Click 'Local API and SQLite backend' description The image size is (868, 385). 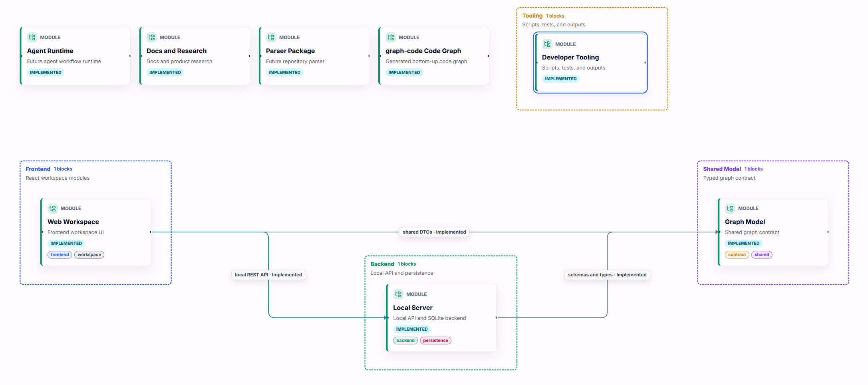pyautogui.click(x=429, y=318)
